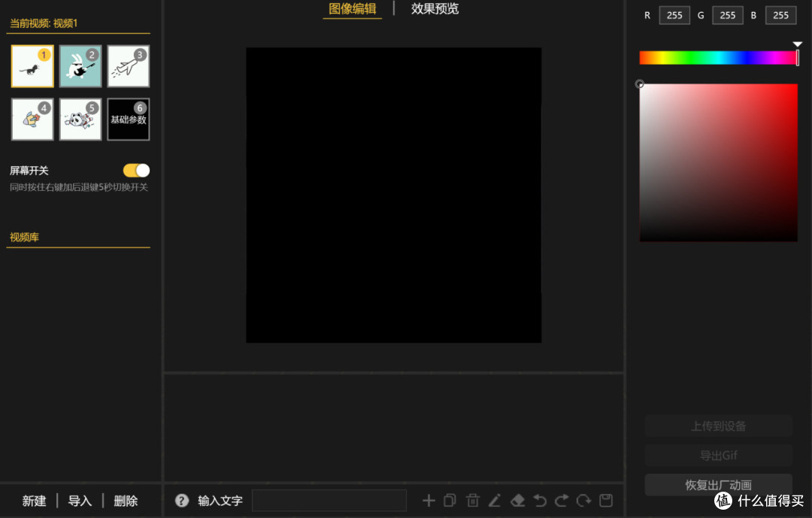Switch to the 图像编辑 tab
The width and height of the screenshot is (812, 518).
[x=352, y=9]
